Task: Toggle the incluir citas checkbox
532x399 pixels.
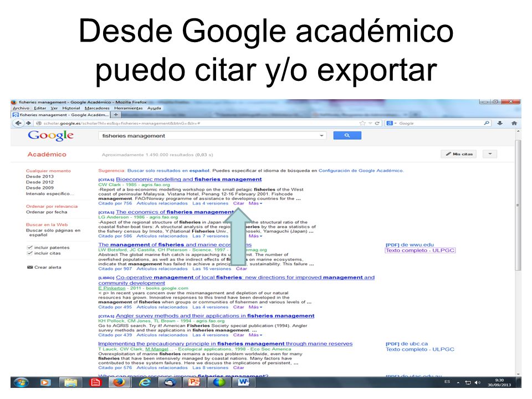Action: [29, 253]
